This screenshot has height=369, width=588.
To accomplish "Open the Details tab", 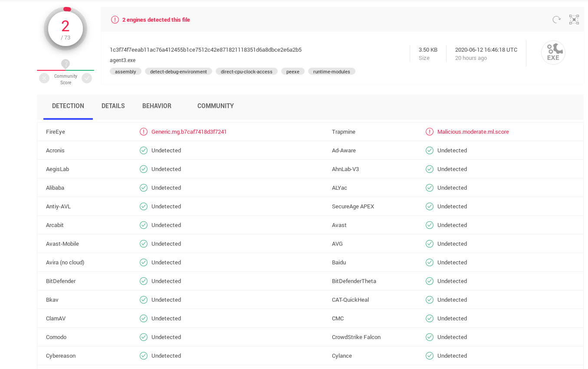I will coord(113,106).
